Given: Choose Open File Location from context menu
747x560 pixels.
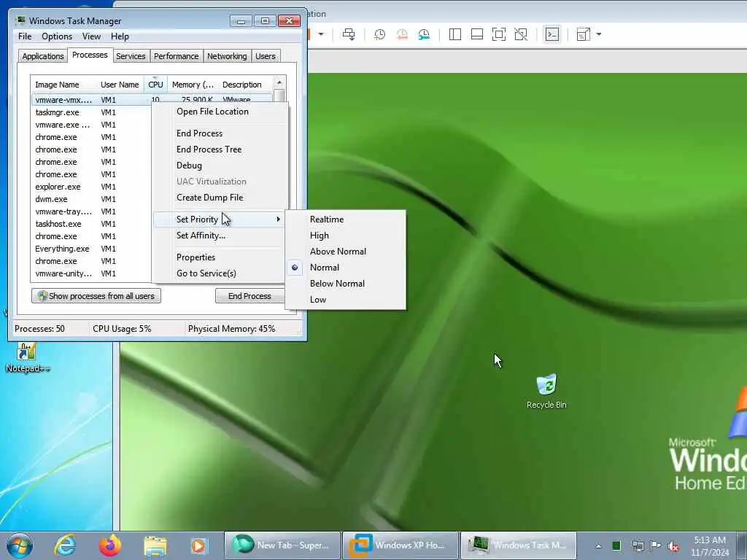Looking at the screenshot, I should click(220, 112).
